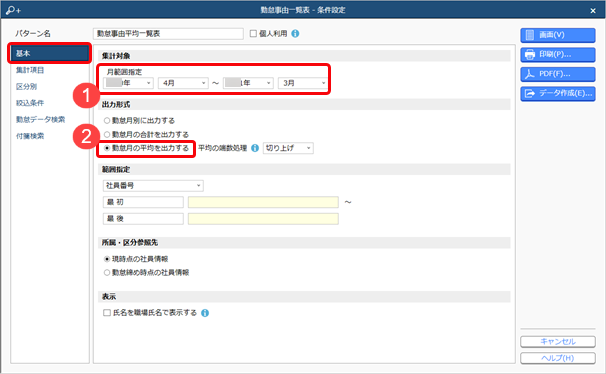
Task: Open the 社員番号 range type dropdown
Action: [x=153, y=186]
